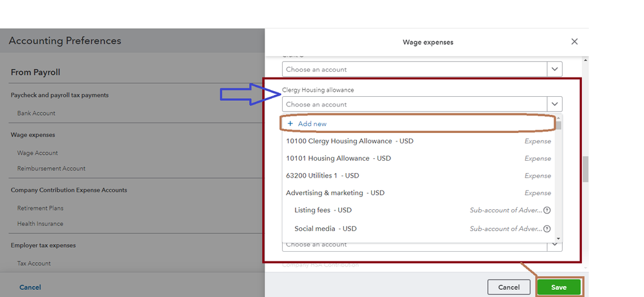
Task: Select 10101 Housing Allowance account
Action: (328, 158)
